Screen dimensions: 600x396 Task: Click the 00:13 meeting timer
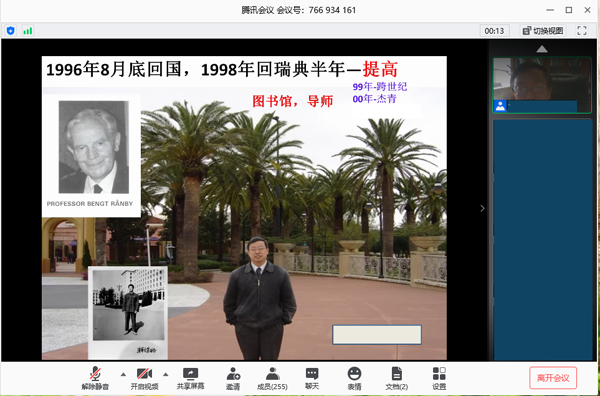pos(494,31)
